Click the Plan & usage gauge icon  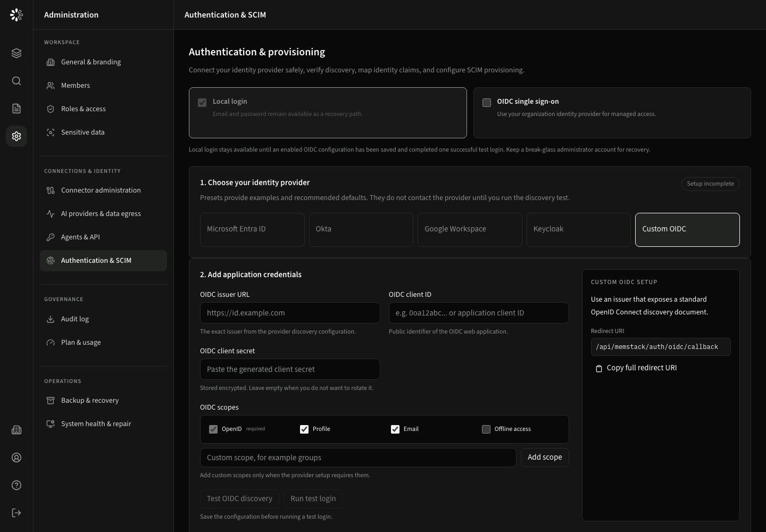tap(51, 343)
